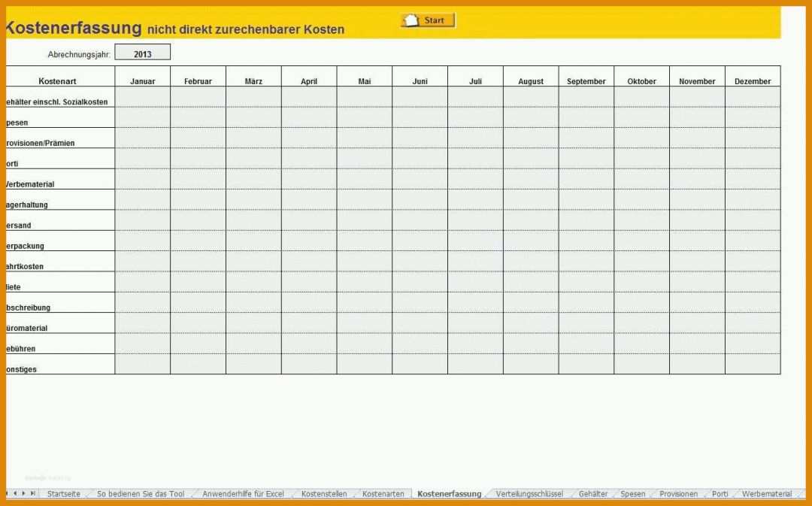The height and width of the screenshot is (506, 812).
Task: Click the Januar cell for Gehälter row
Action: coord(142,97)
